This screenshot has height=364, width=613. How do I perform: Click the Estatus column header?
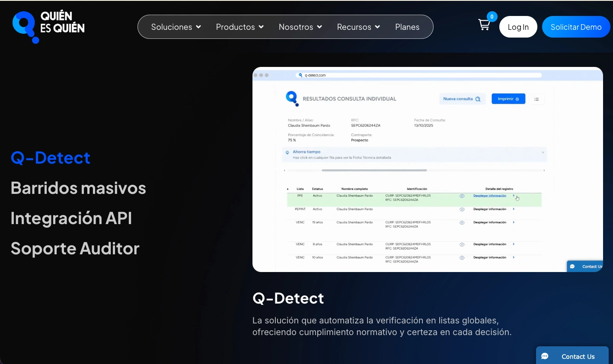317,189
